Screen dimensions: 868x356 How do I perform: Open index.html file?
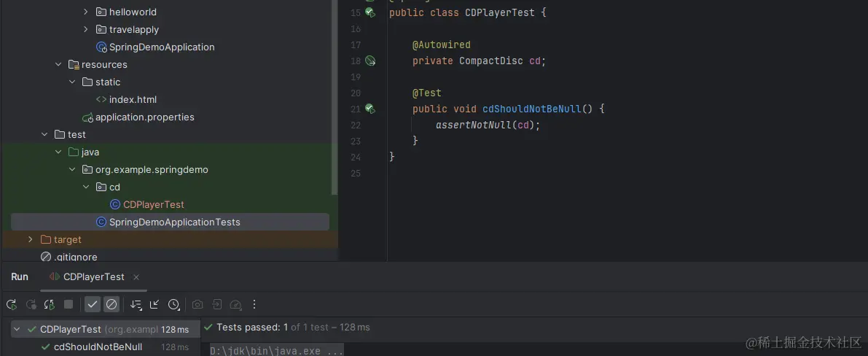[133, 100]
